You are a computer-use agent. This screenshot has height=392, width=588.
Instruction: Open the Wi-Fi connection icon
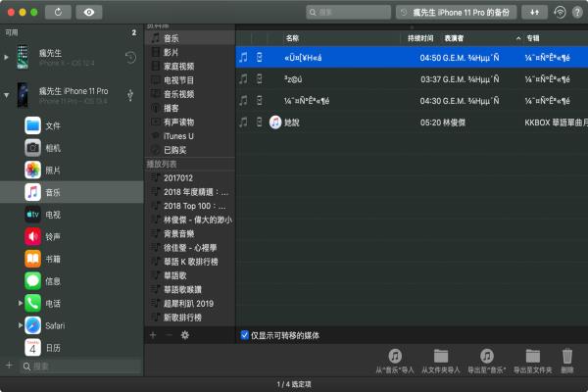pos(560,13)
